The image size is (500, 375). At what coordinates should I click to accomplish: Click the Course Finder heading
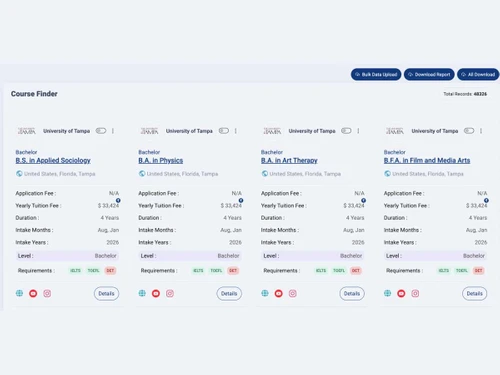click(34, 94)
